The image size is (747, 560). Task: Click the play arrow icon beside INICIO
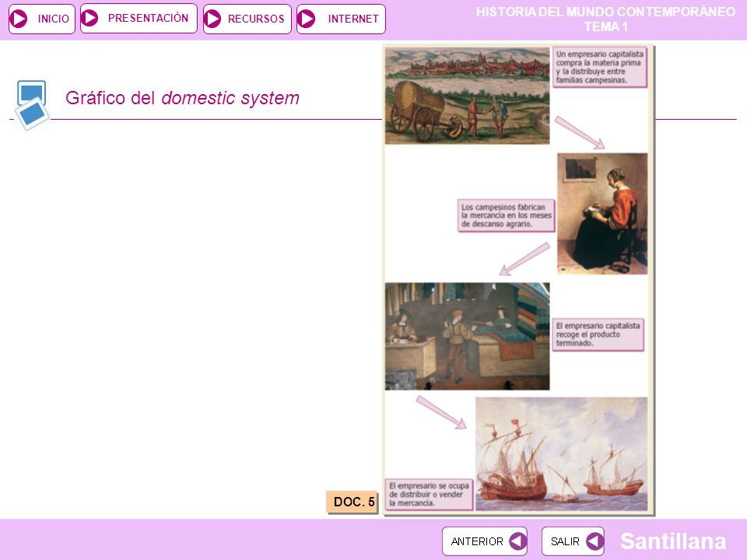click(x=19, y=19)
